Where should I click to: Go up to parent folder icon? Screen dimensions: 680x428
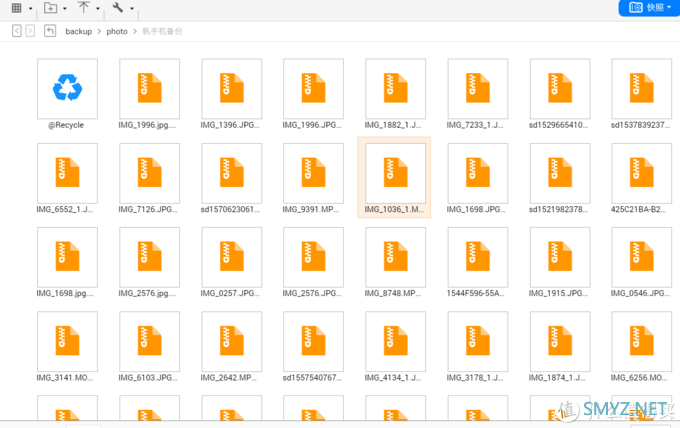click(50, 31)
